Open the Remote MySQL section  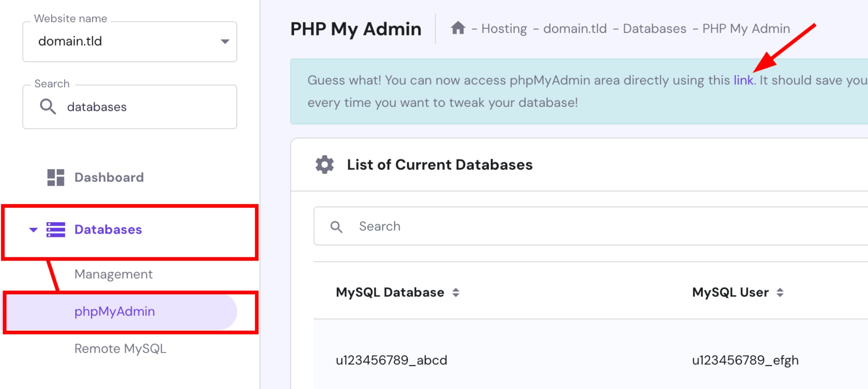point(120,348)
